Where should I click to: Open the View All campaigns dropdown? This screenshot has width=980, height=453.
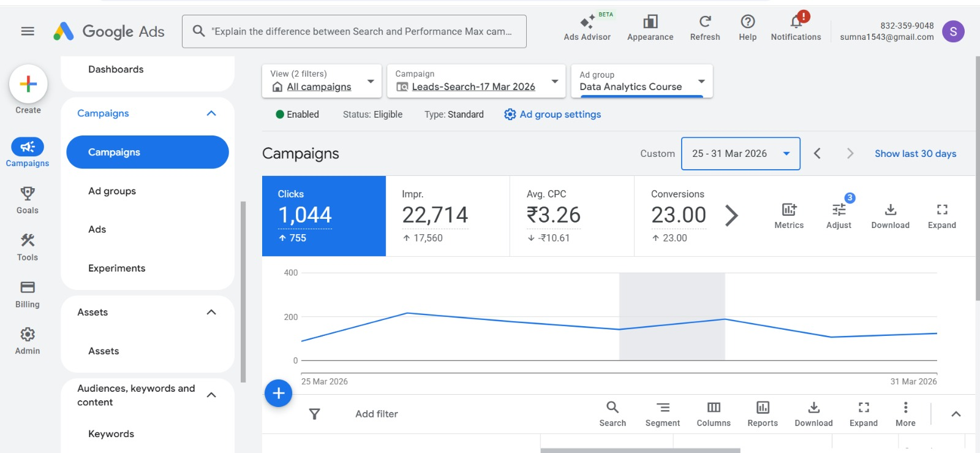tap(322, 81)
